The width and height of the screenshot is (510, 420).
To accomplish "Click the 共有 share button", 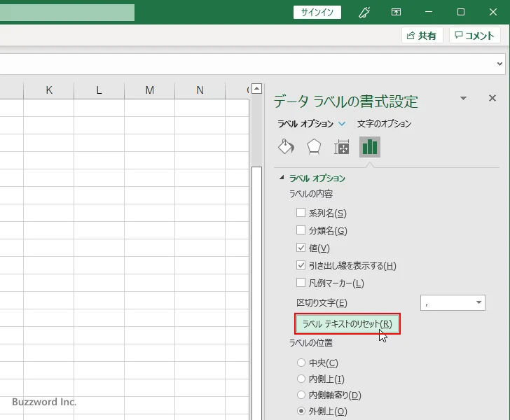I will click(x=422, y=35).
